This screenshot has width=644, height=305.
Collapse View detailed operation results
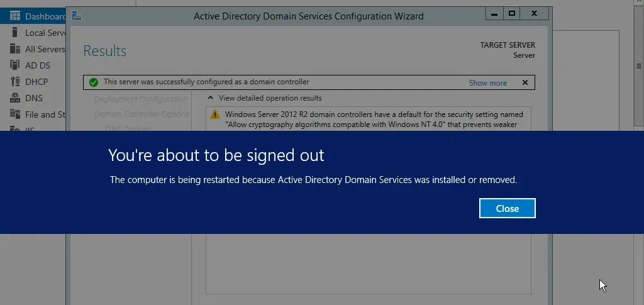[211, 98]
